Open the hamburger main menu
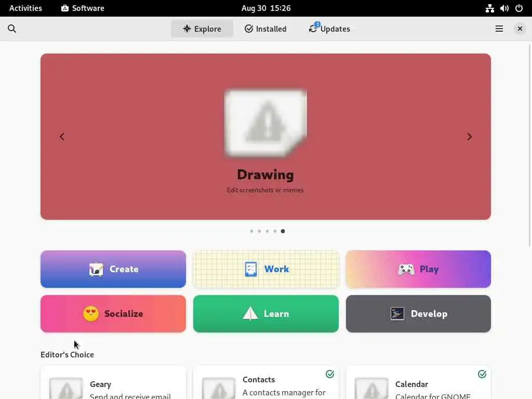Viewport: 532px width, 399px height. (x=499, y=29)
